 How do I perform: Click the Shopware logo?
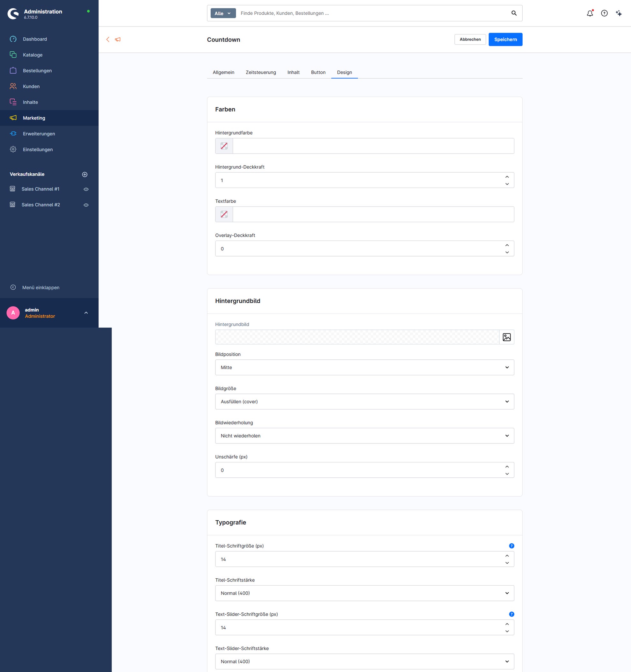[x=13, y=13]
